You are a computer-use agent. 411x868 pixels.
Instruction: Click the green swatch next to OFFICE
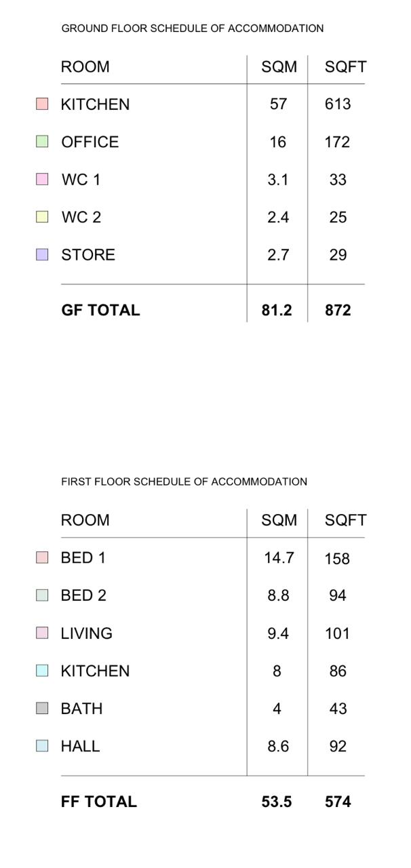click(42, 142)
